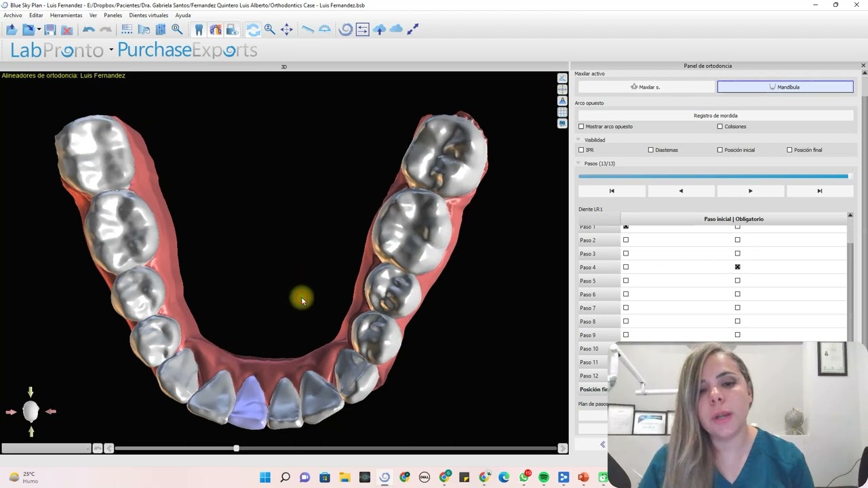Image resolution: width=868 pixels, height=488 pixels.
Task: Open the Windows Start menu
Action: (265, 478)
